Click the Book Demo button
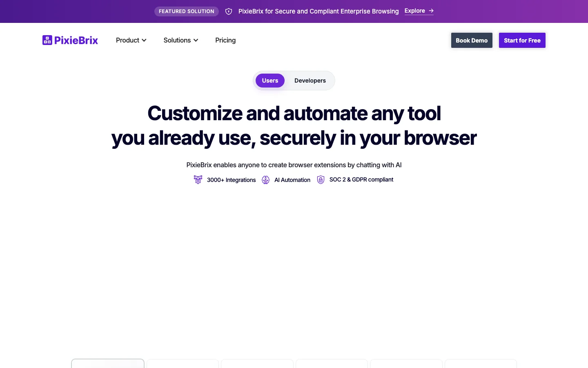This screenshot has width=588, height=368. (472, 40)
